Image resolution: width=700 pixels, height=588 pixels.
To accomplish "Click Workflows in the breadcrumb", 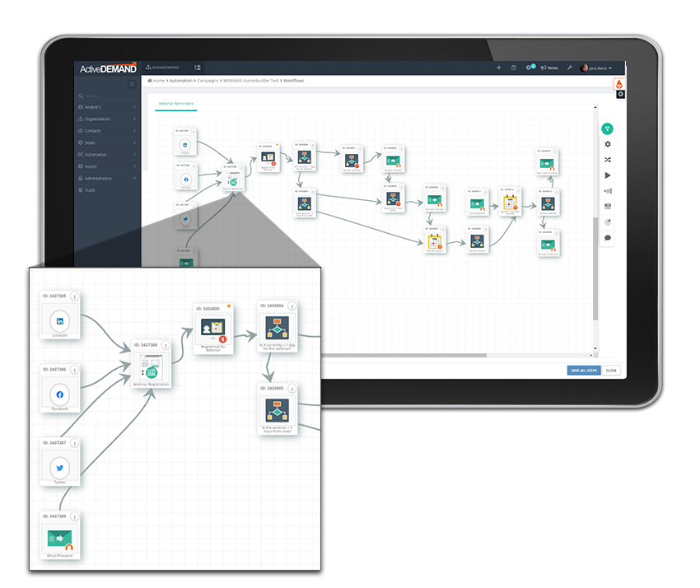I will pos(293,81).
